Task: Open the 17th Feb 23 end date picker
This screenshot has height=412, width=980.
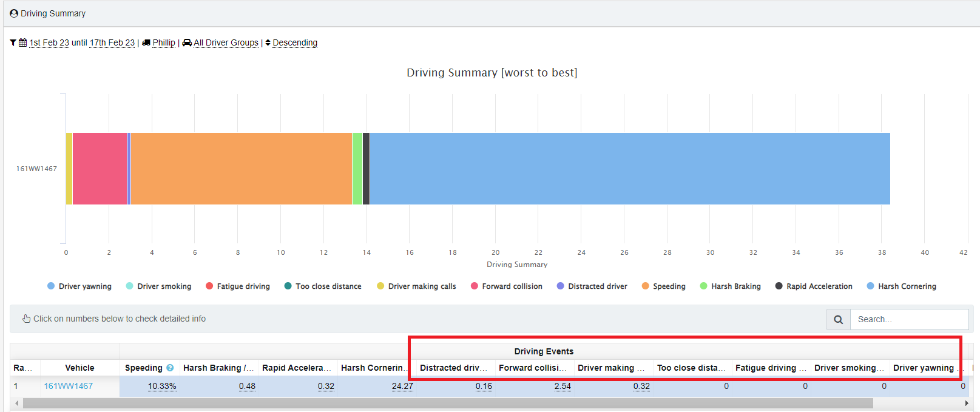Action: pyautogui.click(x=112, y=43)
